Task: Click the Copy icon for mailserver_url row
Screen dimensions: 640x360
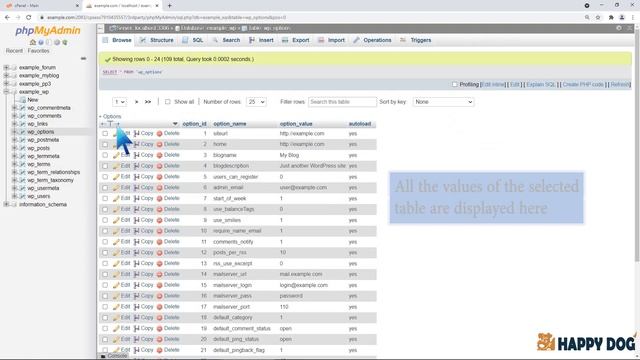Action: point(137,274)
